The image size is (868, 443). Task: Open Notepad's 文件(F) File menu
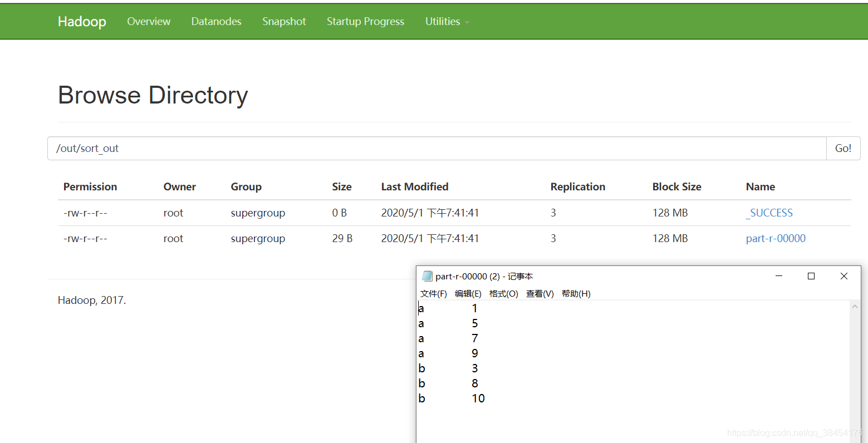[x=434, y=294]
